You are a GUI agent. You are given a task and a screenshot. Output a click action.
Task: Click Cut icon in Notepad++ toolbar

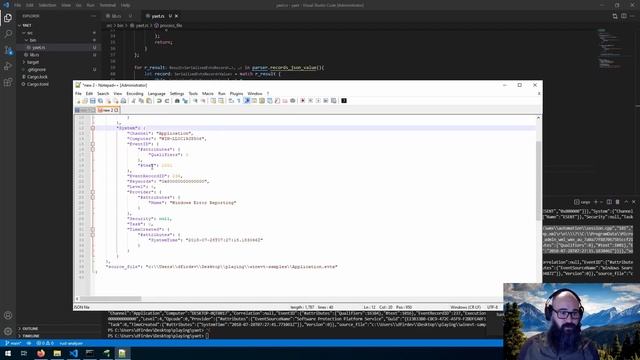coord(133,101)
